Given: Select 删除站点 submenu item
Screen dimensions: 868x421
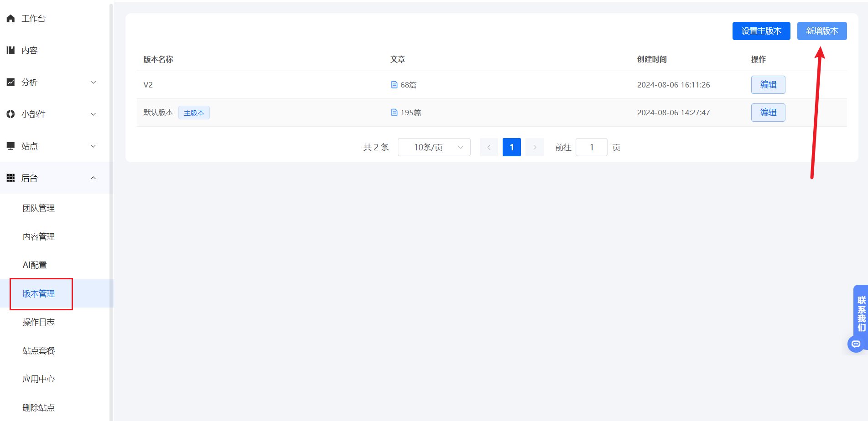Looking at the screenshot, I should coord(39,408).
